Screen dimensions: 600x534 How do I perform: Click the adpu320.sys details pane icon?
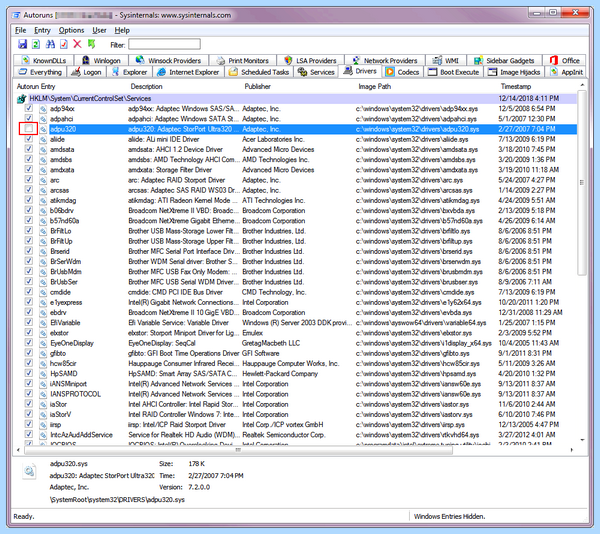coord(29,471)
